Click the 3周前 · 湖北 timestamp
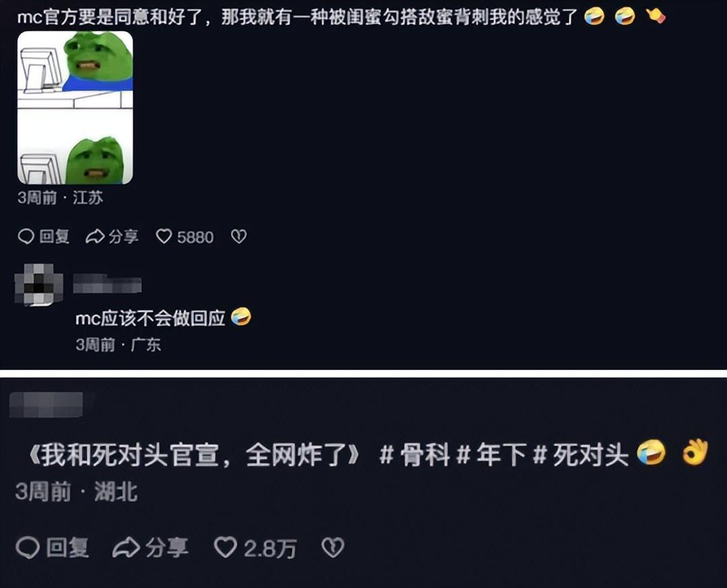 coord(77,492)
